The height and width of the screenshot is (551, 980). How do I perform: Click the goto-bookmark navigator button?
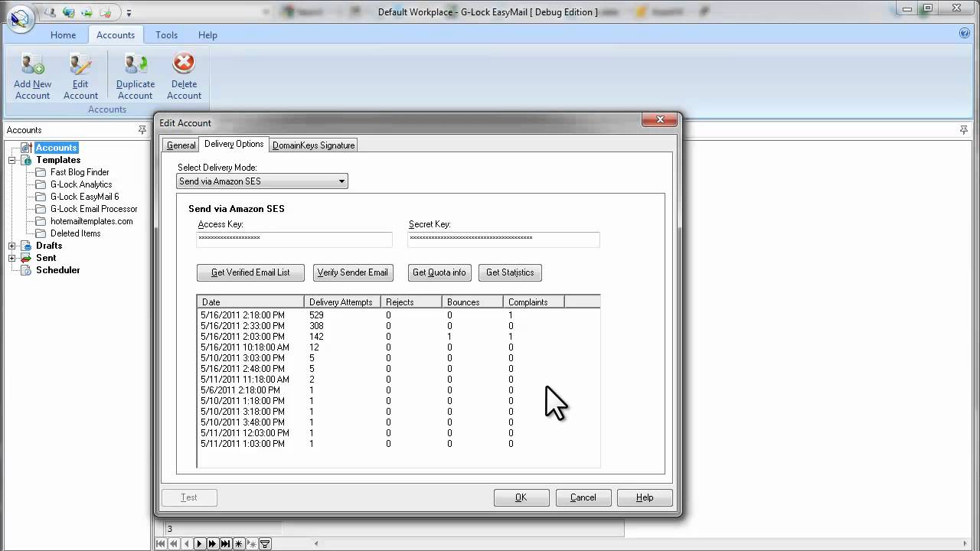pyautogui.click(x=252, y=543)
